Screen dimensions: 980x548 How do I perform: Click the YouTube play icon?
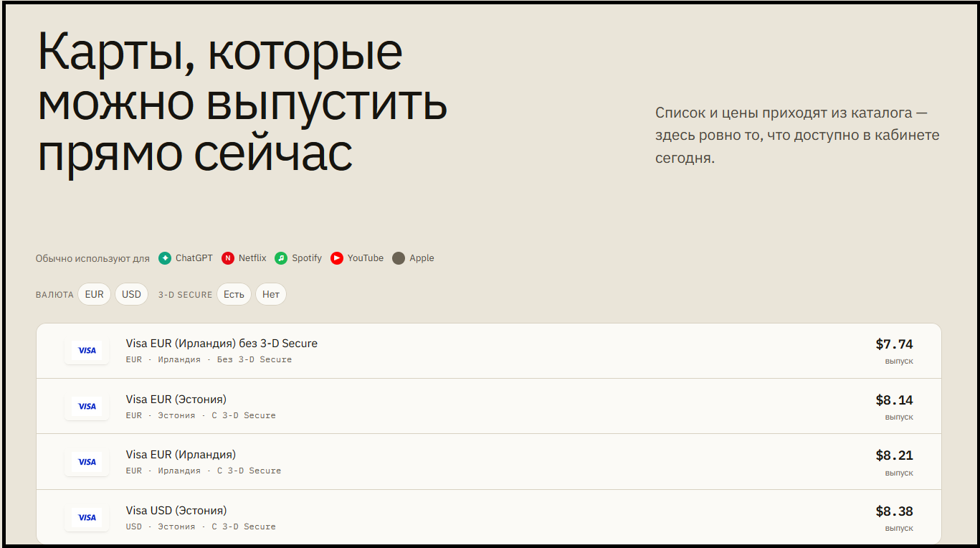[x=337, y=258]
